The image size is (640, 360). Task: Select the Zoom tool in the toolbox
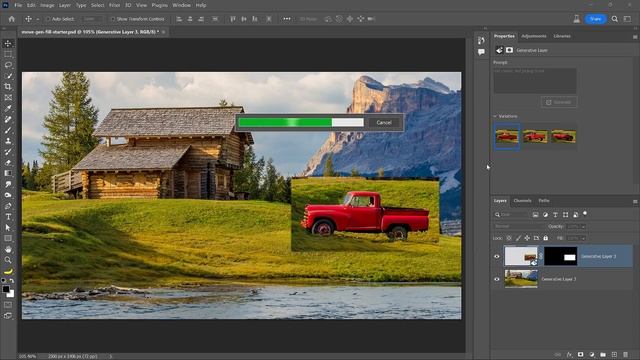pos(8,260)
